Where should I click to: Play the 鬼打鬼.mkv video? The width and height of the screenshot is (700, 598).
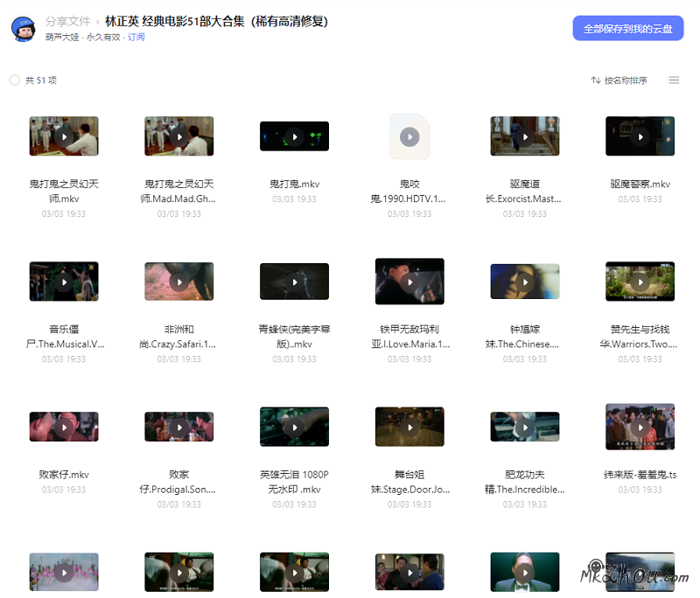point(294,136)
